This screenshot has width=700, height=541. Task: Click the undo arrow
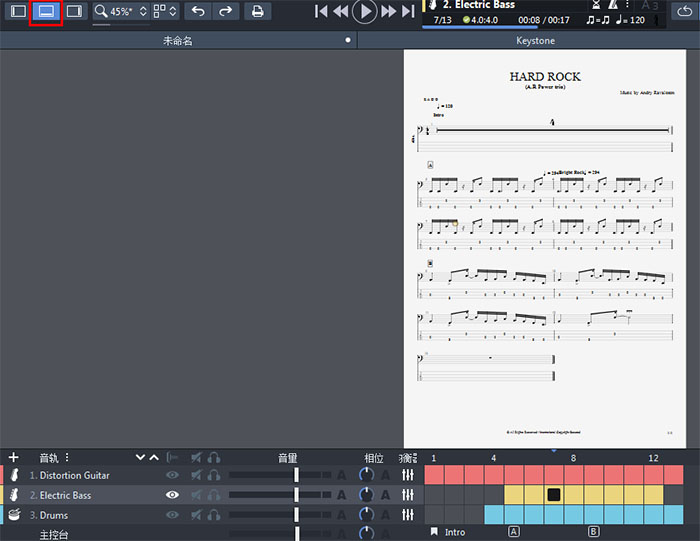[198, 12]
